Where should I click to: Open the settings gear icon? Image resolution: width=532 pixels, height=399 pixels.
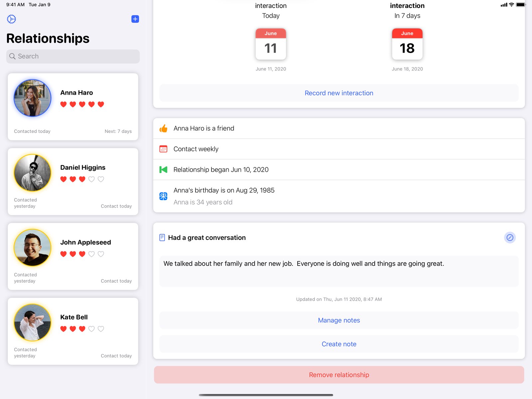11,19
